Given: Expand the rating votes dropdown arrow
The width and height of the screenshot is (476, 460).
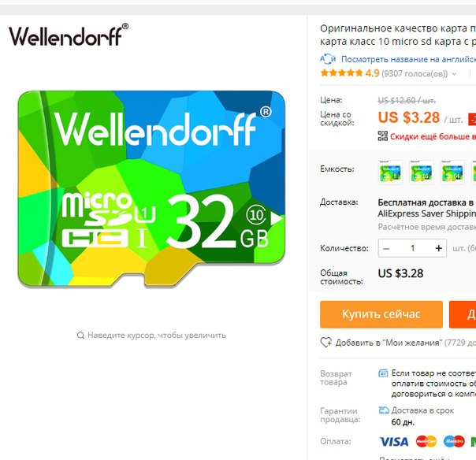Looking at the screenshot, I should pyautogui.click(x=454, y=74).
